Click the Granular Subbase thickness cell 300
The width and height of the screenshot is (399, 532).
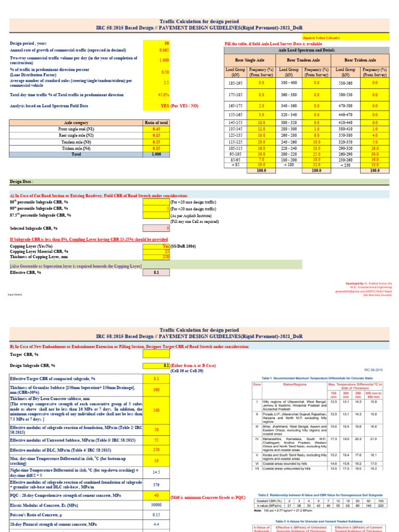point(156,390)
